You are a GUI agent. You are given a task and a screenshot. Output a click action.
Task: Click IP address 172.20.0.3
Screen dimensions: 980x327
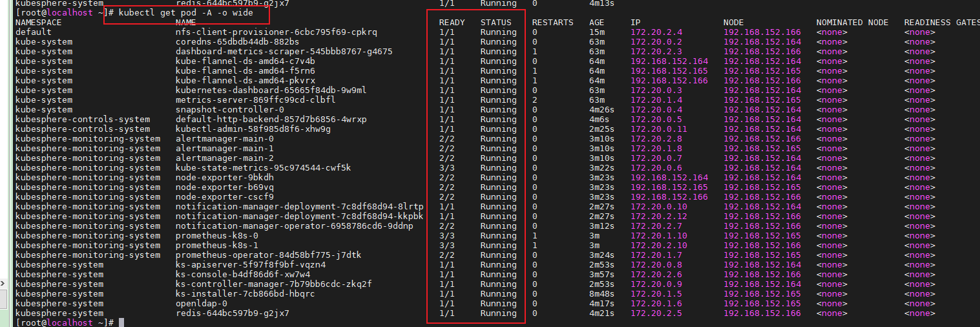(656, 90)
